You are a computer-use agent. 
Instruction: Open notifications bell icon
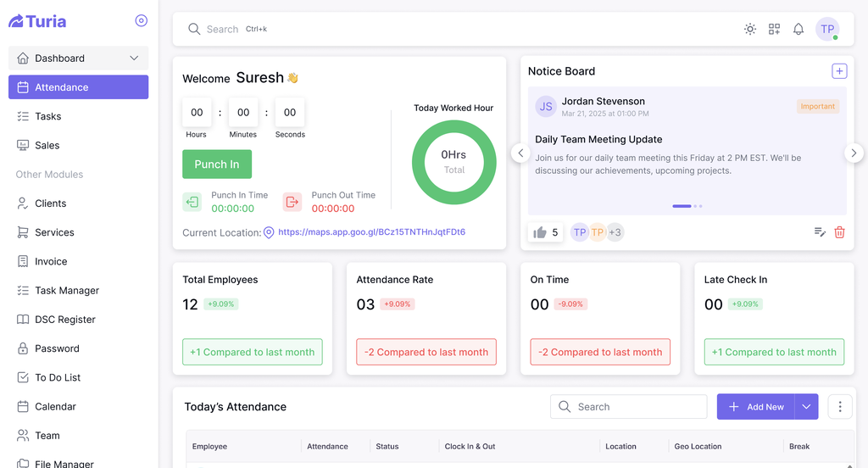pyautogui.click(x=798, y=29)
